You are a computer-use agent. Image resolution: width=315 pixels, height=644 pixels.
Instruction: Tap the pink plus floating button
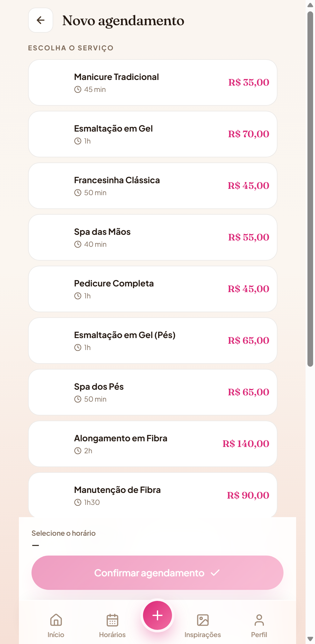[157, 615]
